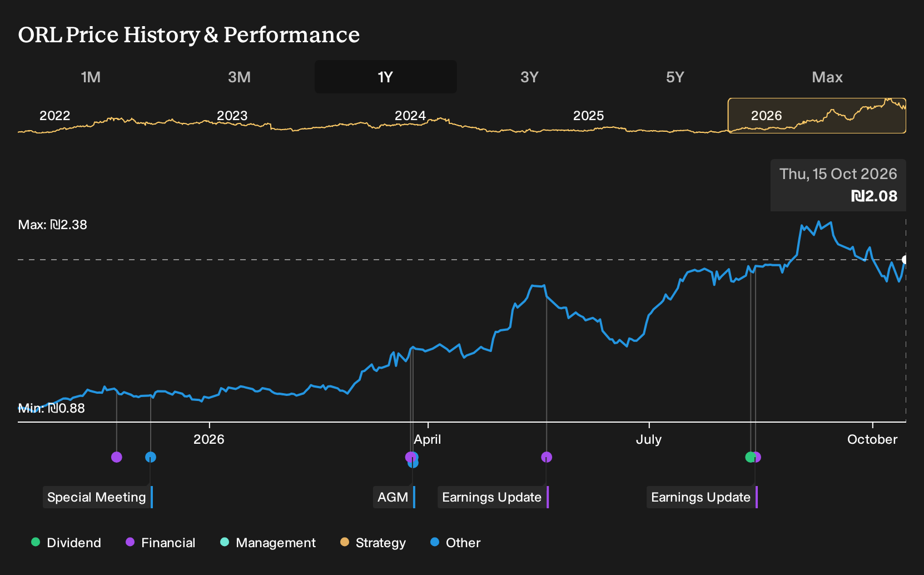The image size is (924, 575).
Task: Open the AGM event label
Action: (x=394, y=497)
